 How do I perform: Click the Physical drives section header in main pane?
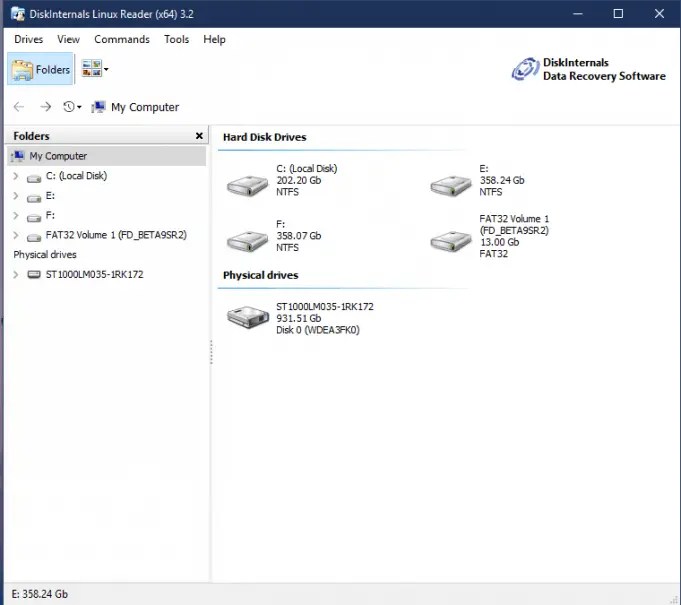pyautogui.click(x=261, y=275)
